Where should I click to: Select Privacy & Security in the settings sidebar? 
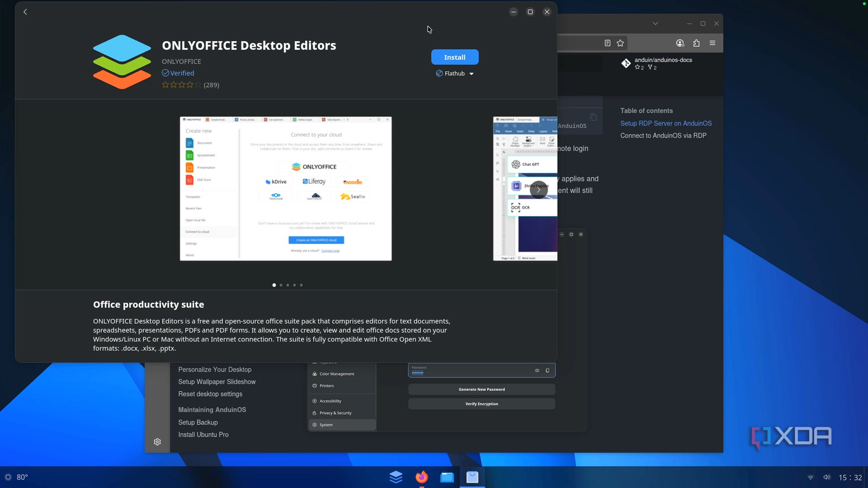click(342, 413)
